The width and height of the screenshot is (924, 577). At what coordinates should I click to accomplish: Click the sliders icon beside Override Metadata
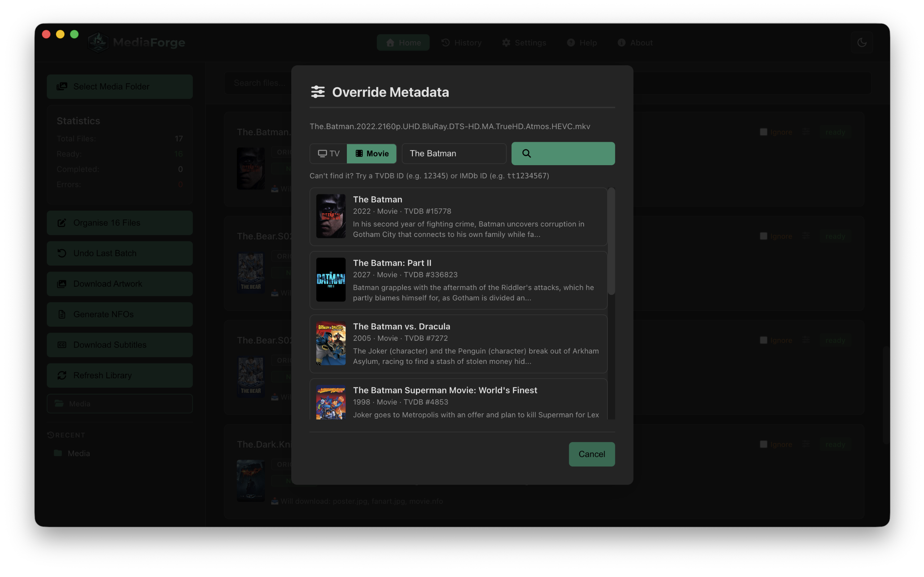(318, 92)
